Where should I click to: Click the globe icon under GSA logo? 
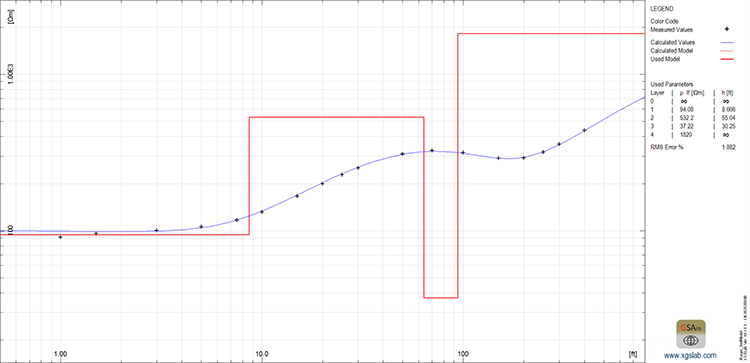coord(690,341)
